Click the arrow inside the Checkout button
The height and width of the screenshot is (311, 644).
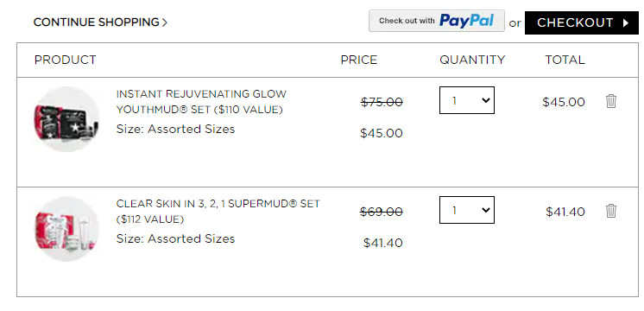pos(626,23)
